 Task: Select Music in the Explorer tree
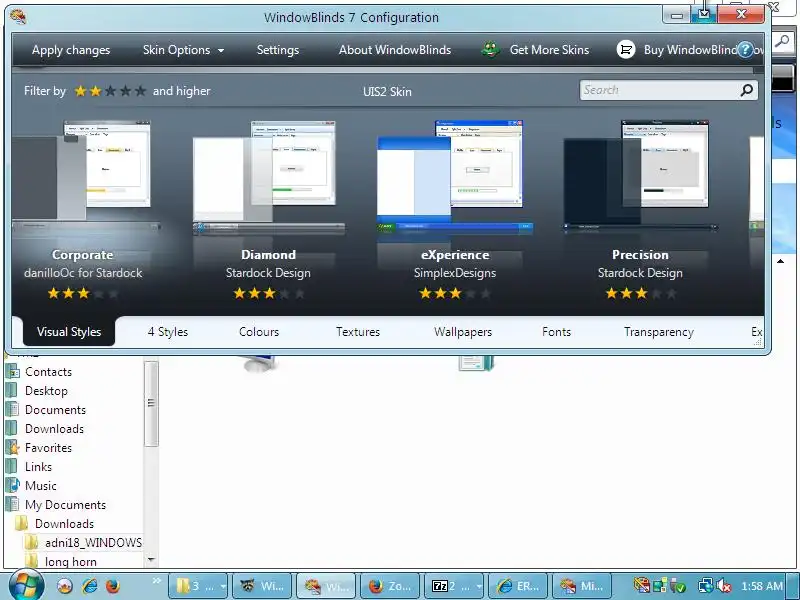[40, 485]
